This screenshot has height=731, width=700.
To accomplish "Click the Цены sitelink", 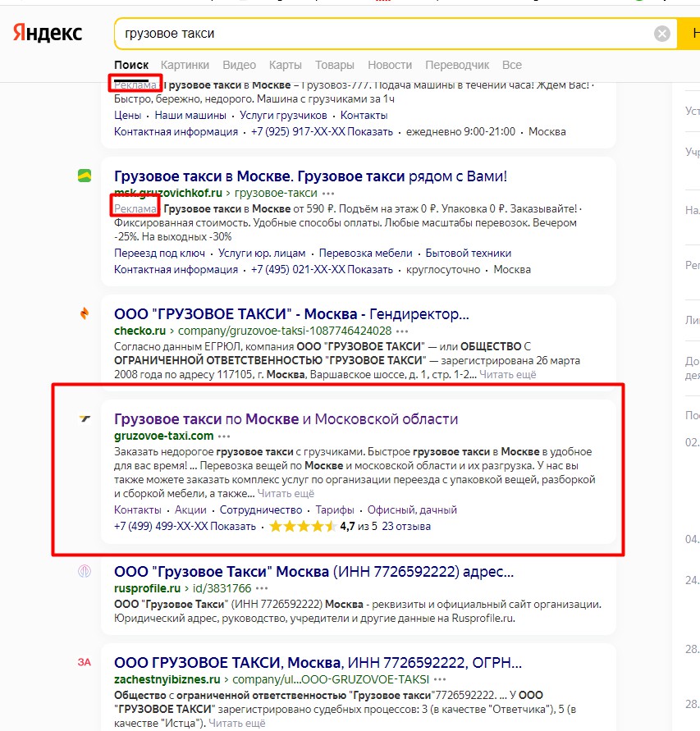I will point(127,115).
